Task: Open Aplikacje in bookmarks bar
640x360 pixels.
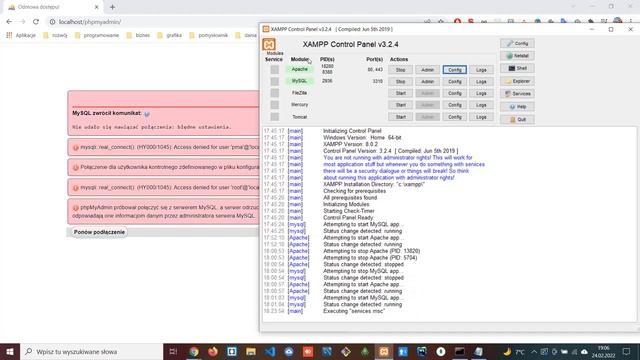Action: coord(21,35)
